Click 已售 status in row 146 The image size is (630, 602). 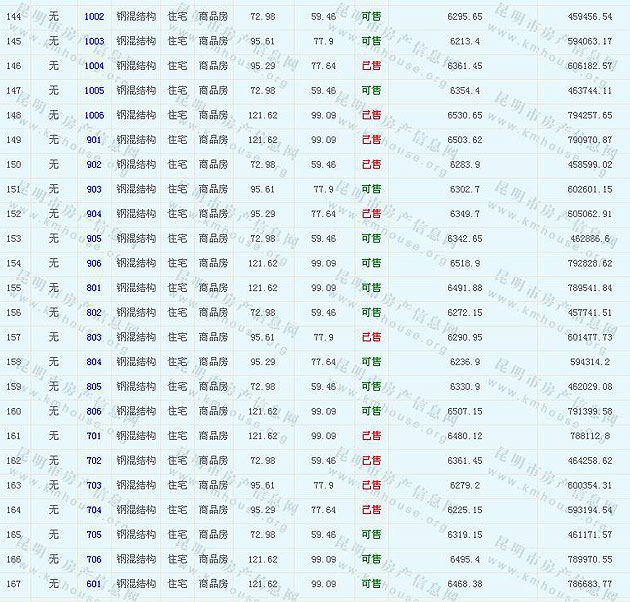[371, 66]
